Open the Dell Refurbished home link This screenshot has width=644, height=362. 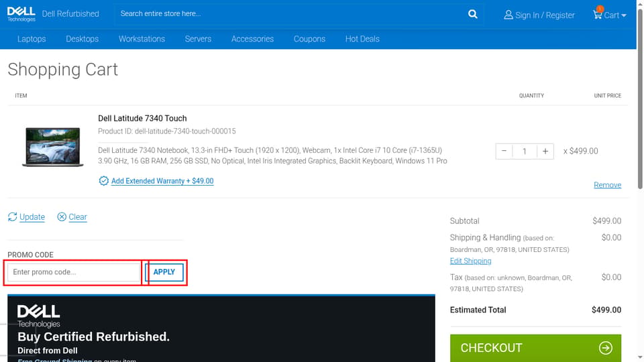click(70, 14)
